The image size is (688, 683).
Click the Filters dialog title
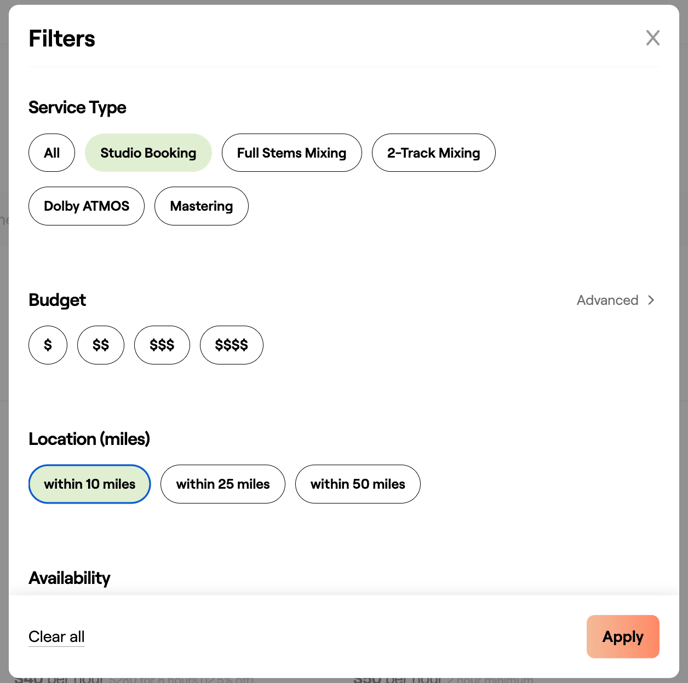62,39
